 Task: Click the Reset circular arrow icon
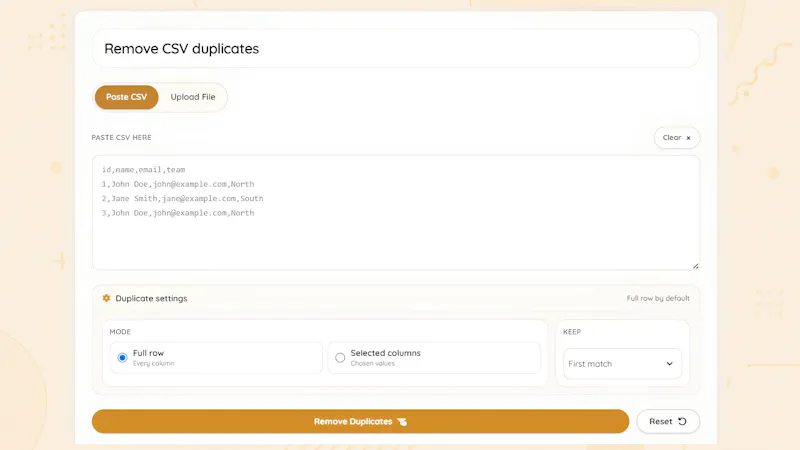(682, 421)
